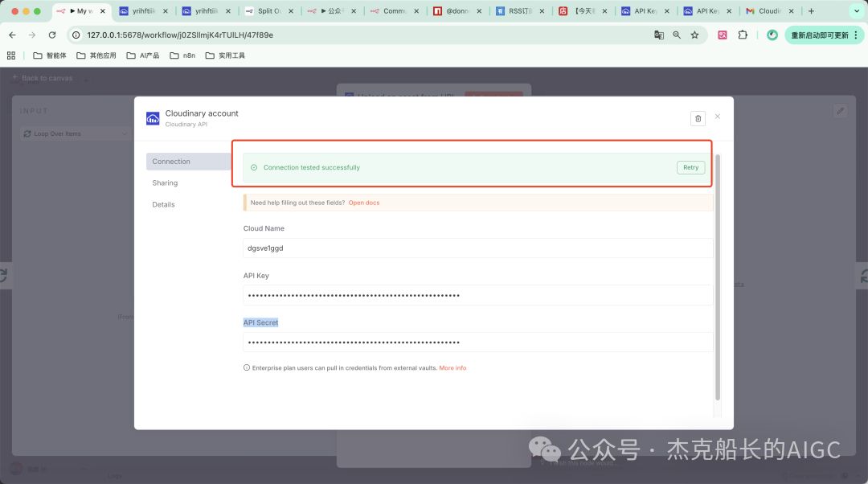Follow the More info link about external vaults
Screen dimensions: 868x484
[452, 367]
